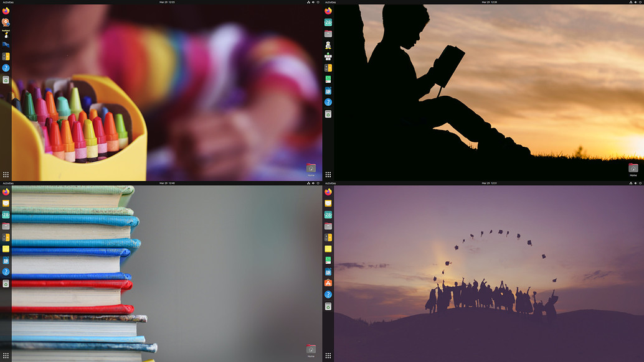Open the app grid in the bottom-right dock
Image resolution: width=644 pixels, height=362 pixels.
point(328,355)
